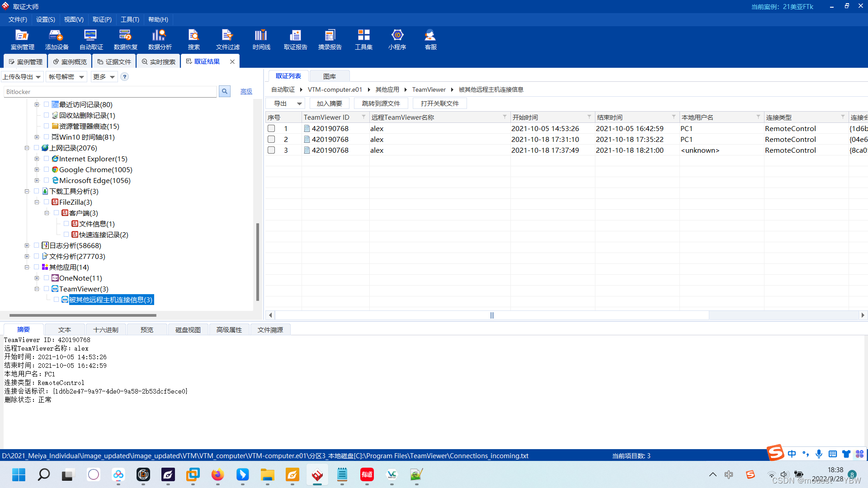
Task: Open the 取证(P) menu
Action: 102,19
